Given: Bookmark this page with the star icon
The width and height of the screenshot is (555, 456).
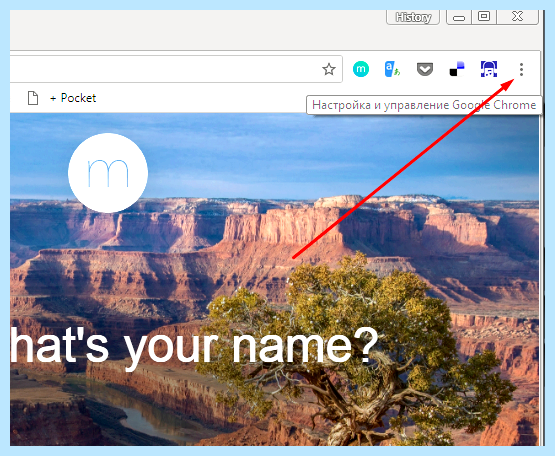Looking at the screenshot, I should pyautogui.click(x=329, y=69).
